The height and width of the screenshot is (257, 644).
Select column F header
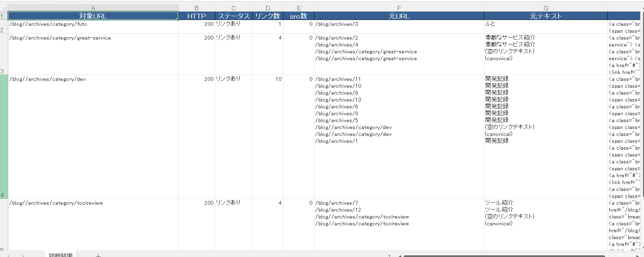[399, 8]
